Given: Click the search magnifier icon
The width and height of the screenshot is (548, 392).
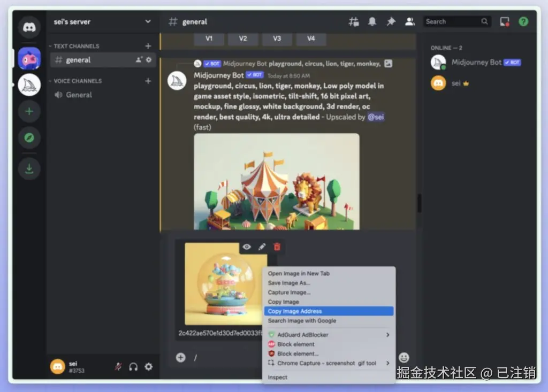Looking at the screenshot, I should (484, 22).
